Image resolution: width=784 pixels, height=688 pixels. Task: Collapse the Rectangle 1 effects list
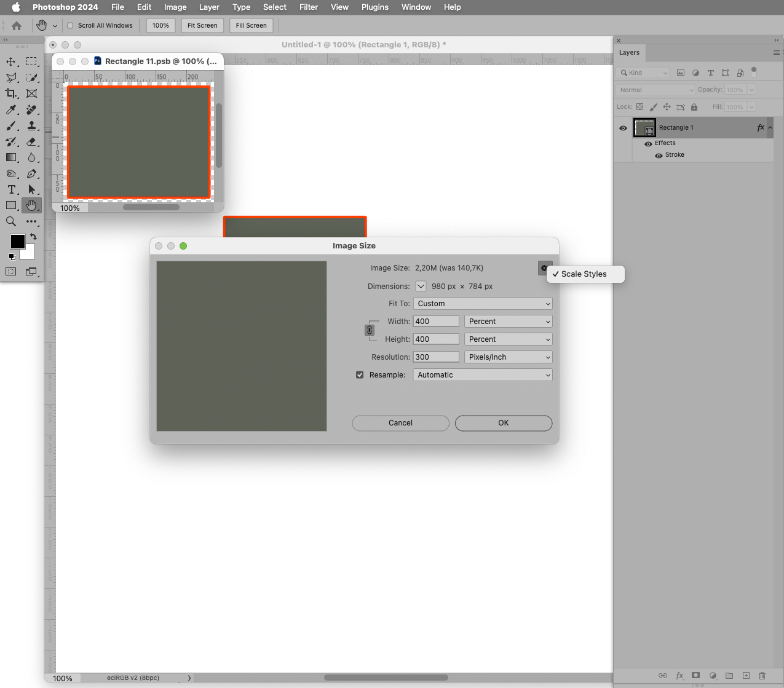769,127
